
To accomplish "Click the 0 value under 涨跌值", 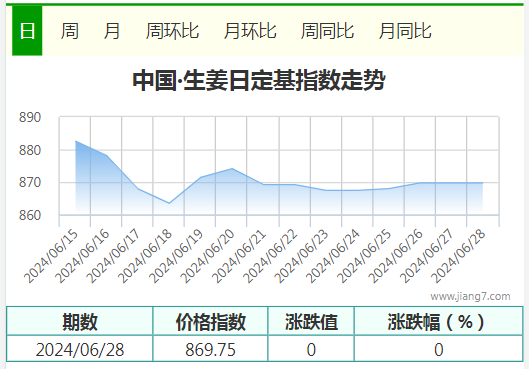I will [311, 349].
